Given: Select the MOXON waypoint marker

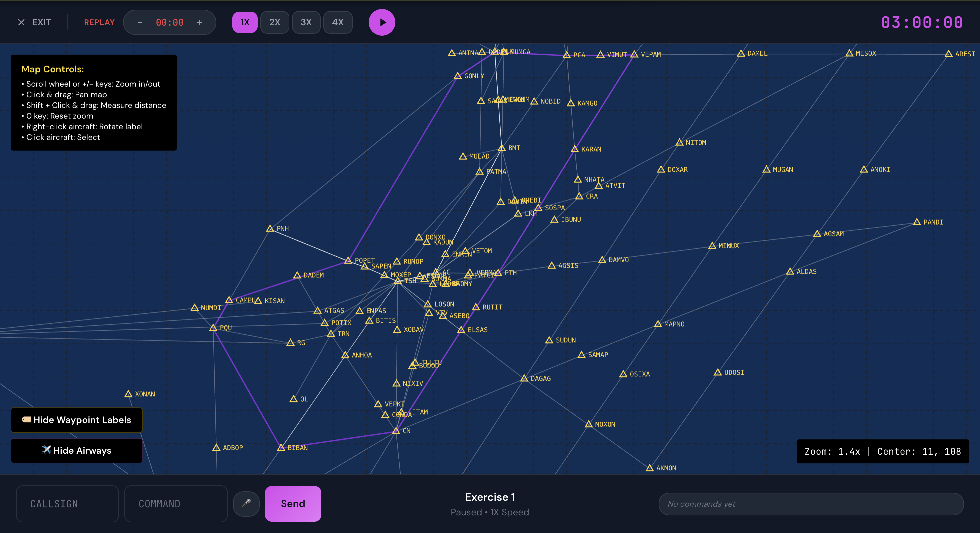Looking at the screenshot, I should (x=589, y=424).
